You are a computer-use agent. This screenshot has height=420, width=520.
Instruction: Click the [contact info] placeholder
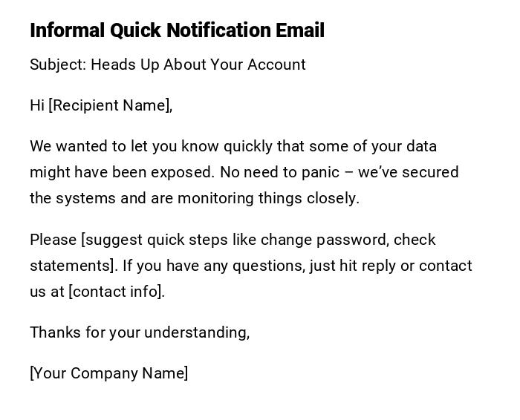(x=116, y=292)
